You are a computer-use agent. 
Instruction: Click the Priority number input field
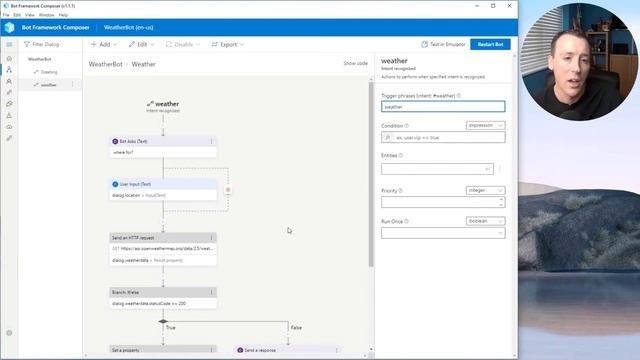pyautogui.click(x=443, y=202)
